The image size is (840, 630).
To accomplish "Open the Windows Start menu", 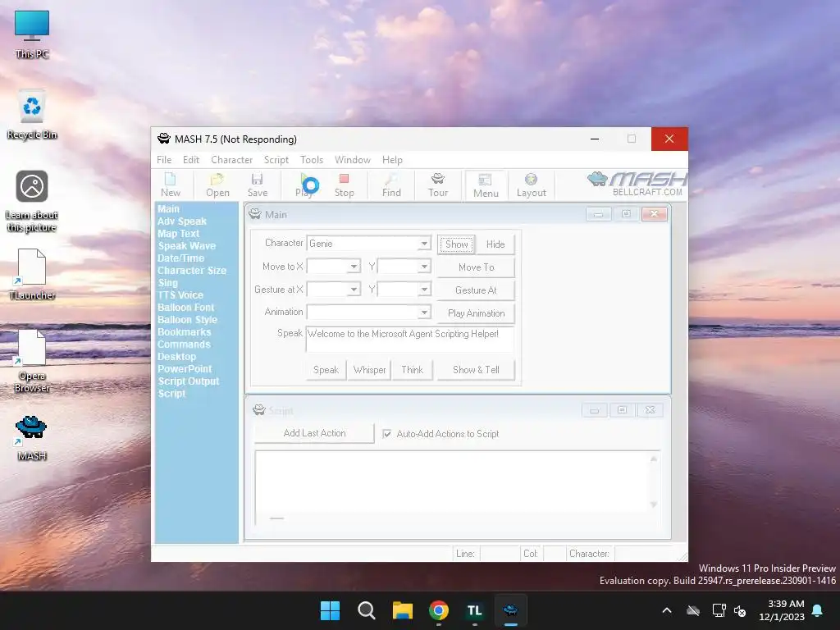I will point(330,610).
